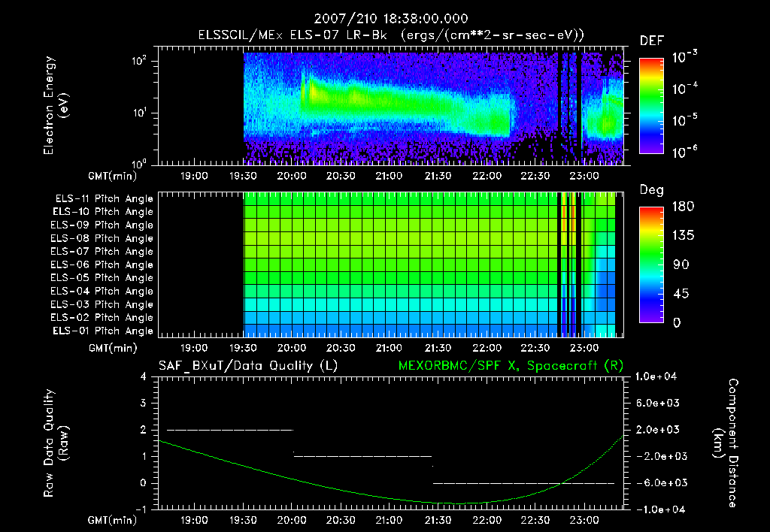Click the ELS-01 Pitch Angle row label
The image size is (770, 532).
pos(103,331)
